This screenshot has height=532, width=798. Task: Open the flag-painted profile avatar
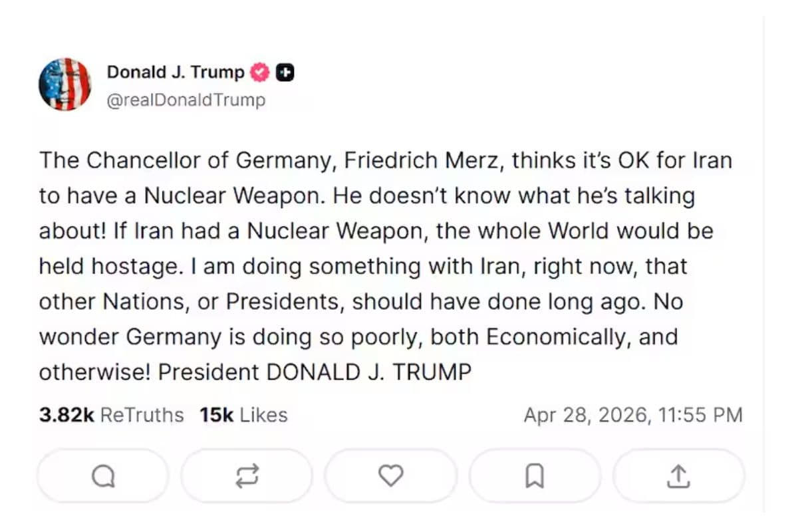tap(65, 84)
